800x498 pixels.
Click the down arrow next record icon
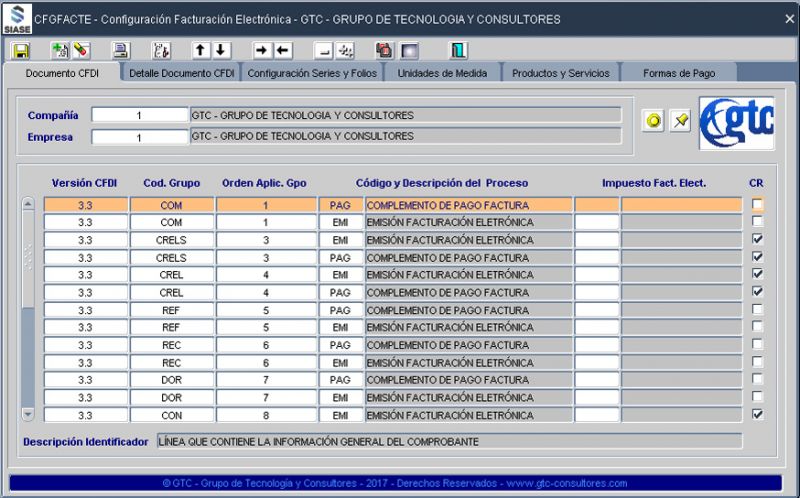coord(220,50)
